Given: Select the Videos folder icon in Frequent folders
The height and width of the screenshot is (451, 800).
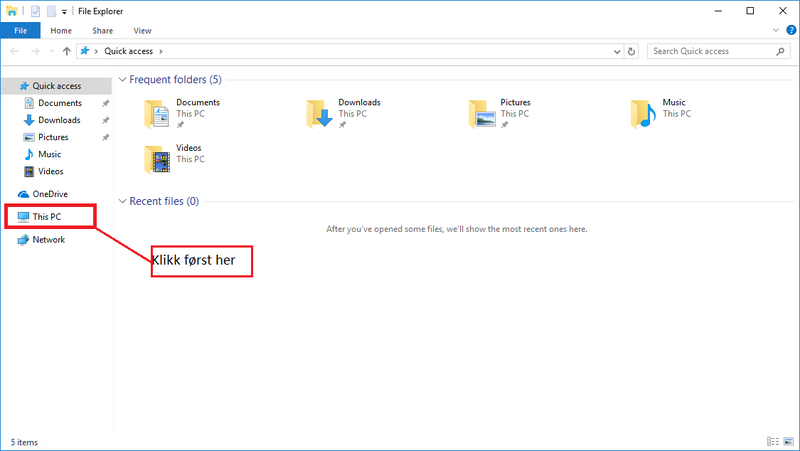Looking at the screenshot, I should [157, 159].
